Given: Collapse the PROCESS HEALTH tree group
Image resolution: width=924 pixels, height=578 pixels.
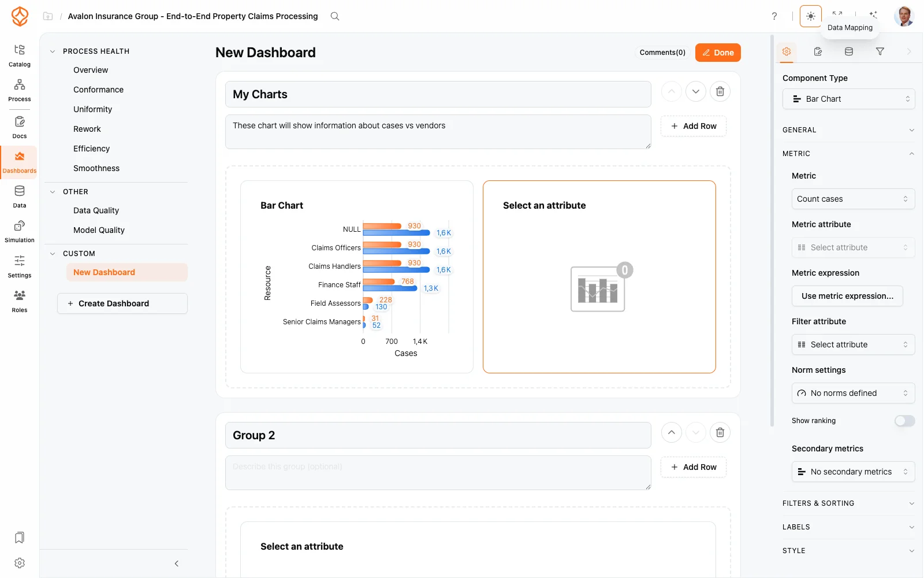Looking at the screenshot, I should pos(53,51).
